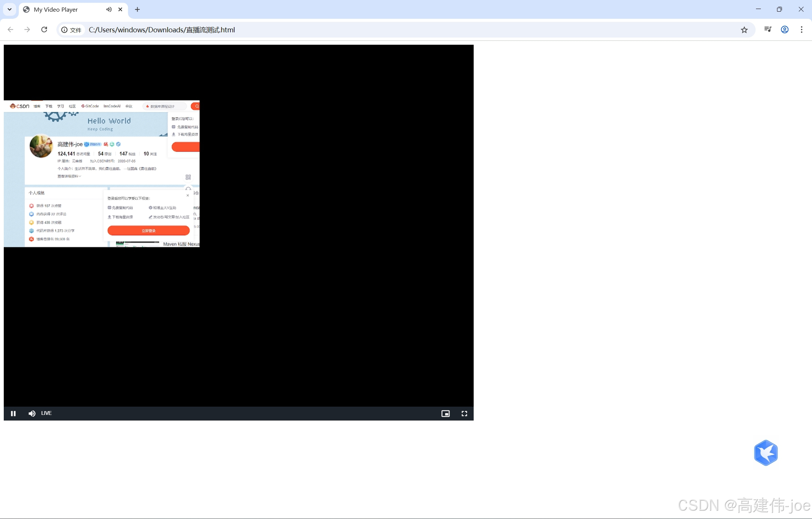Click the LIVE indicator button
Screen dimensions: 812x519
tap(46, 413)
